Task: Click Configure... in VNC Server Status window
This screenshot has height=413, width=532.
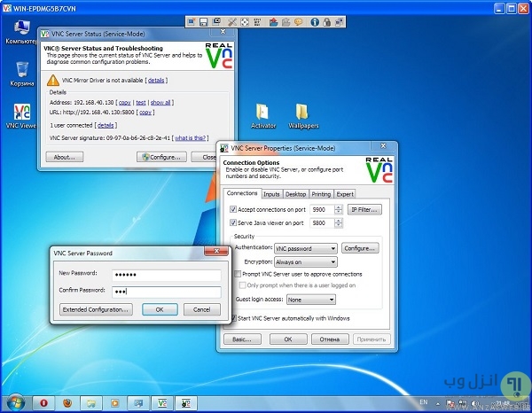Action: (x=161, y=157)
